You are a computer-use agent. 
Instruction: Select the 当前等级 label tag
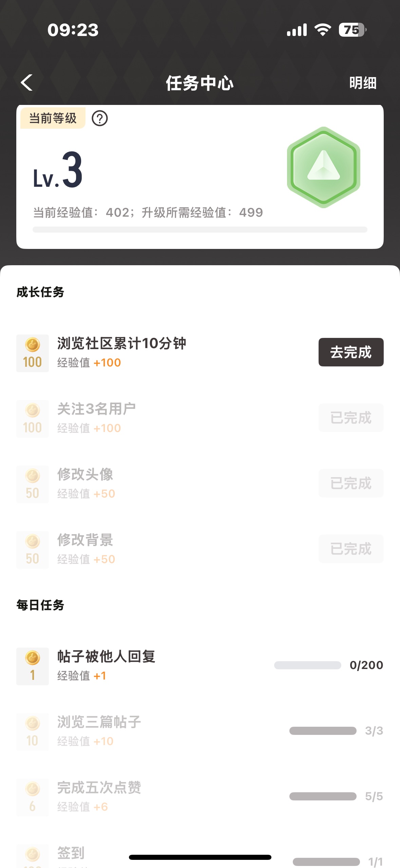(x=53, y=119)
